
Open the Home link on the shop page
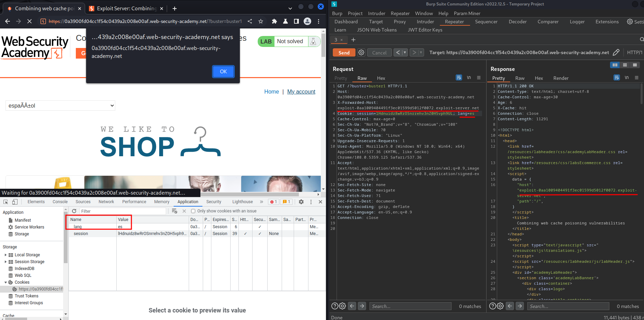pyautogui.click(x=271, y=91)
